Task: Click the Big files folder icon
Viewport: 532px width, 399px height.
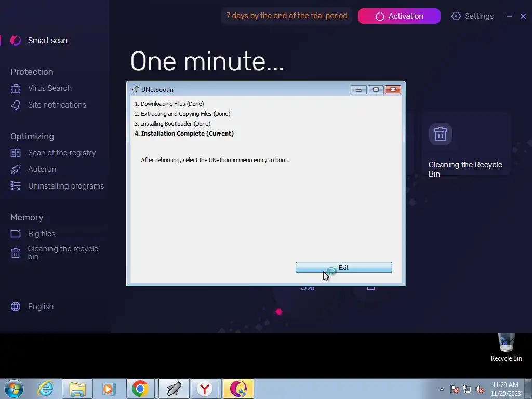Action: [15, 234]
